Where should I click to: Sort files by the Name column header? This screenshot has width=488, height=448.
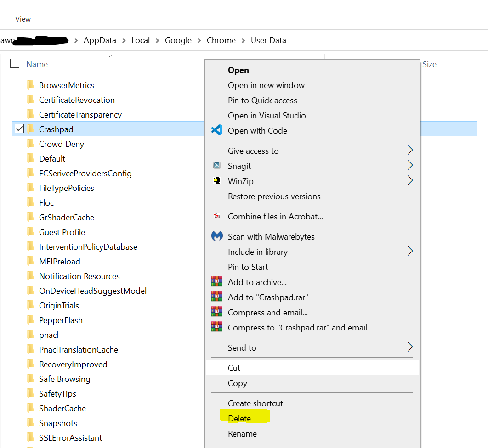click(37, 64)
